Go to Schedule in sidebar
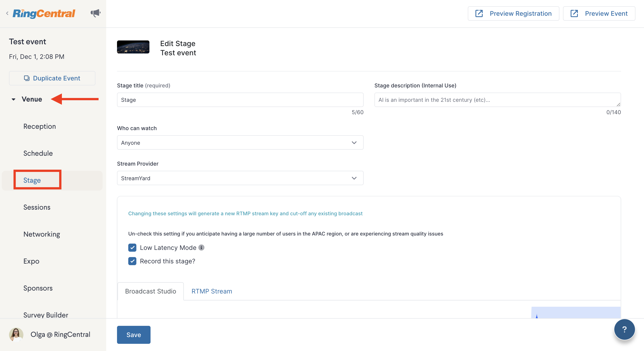644x351 pixels. [x=38, y=153]
